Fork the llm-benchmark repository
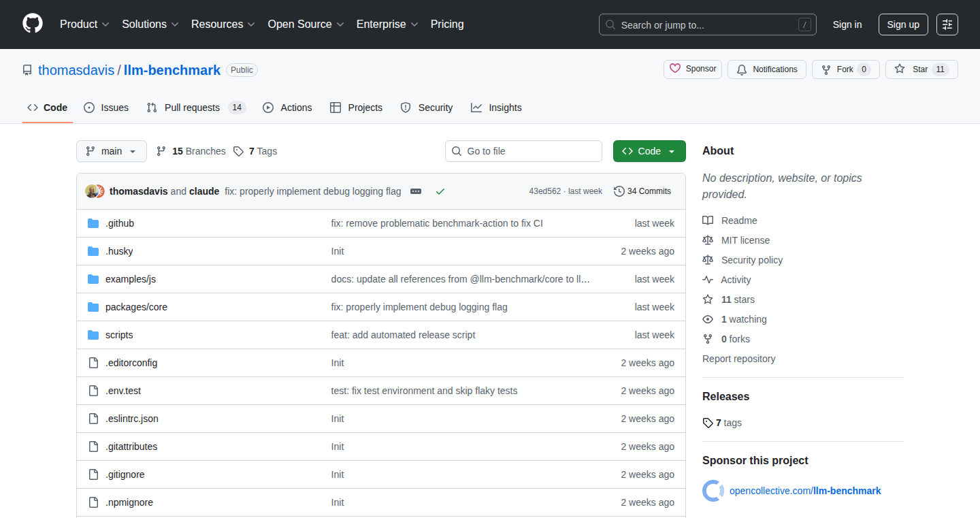The width and height of the screenshot is (980, 518). point(846,69)
